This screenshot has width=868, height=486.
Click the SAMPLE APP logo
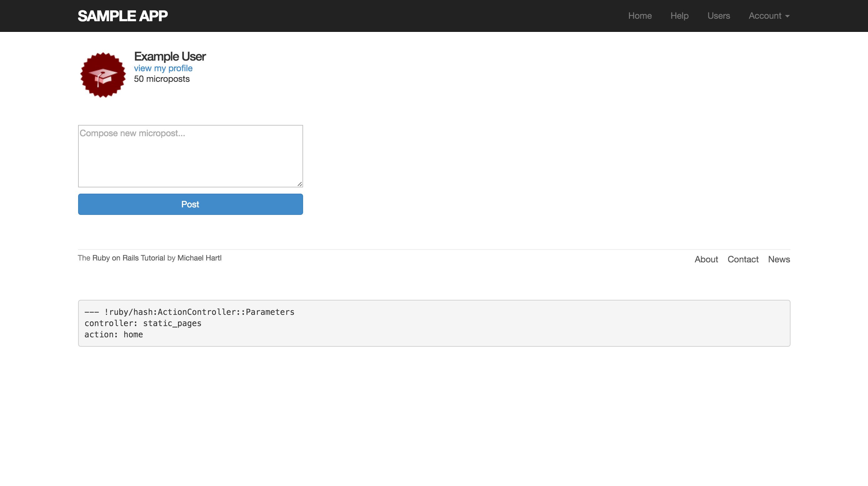pyautogui.click(x=123, y=16)
